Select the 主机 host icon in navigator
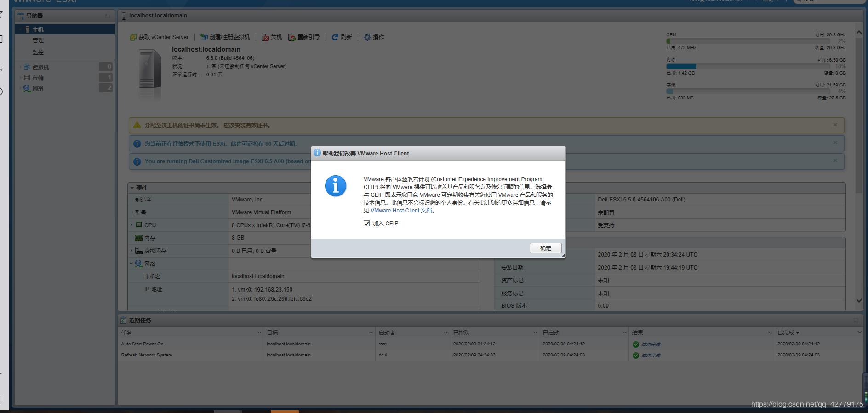The height and width of the screenshot is (413, 868). (x=28, y=29)
